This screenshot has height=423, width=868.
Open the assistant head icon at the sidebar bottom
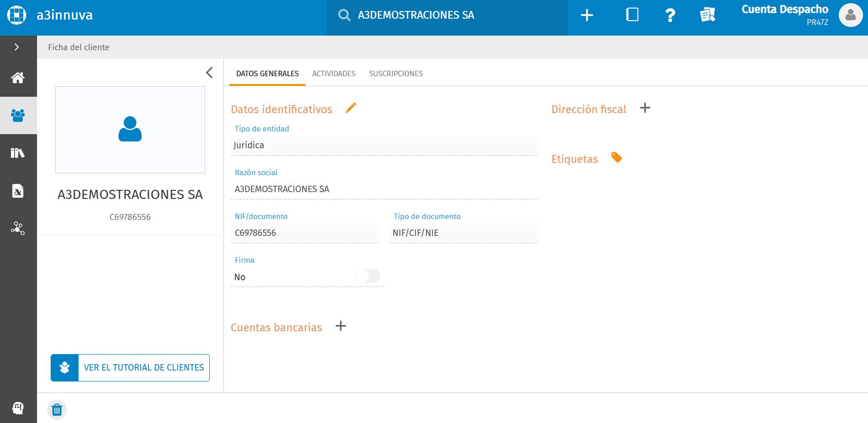pos(18,407)
